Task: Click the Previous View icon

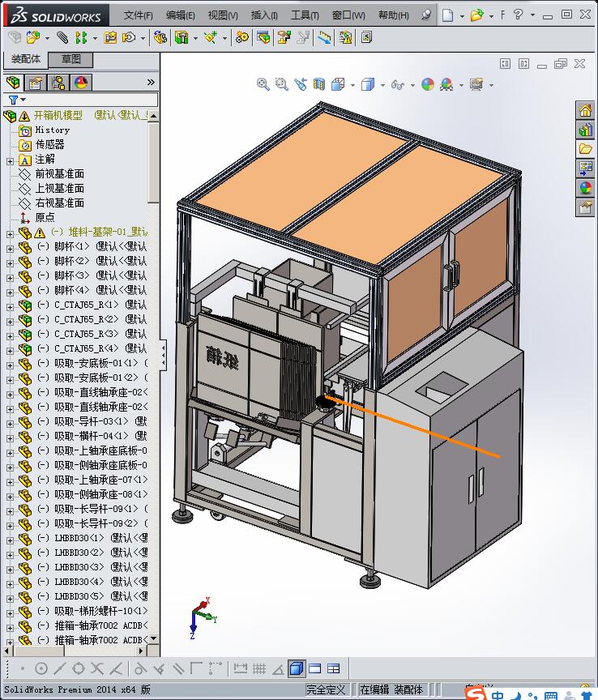Action: [300, 84]
